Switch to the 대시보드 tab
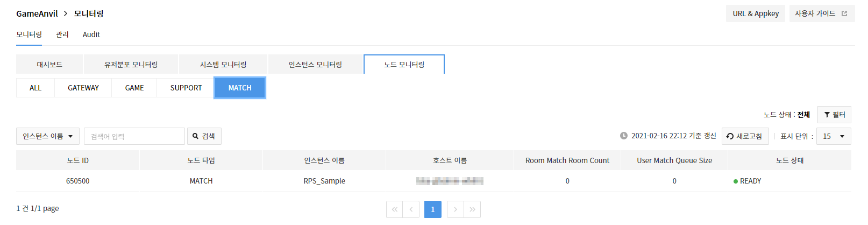Screen dimensions: 868x225 (49, 64)
